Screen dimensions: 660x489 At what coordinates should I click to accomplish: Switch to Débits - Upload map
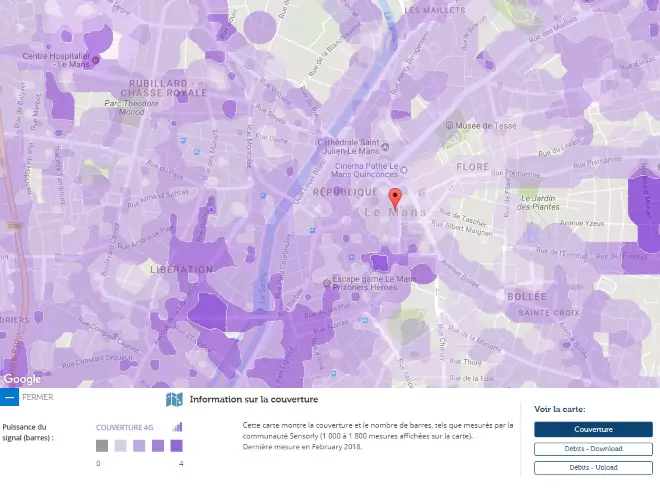point(592,467)
